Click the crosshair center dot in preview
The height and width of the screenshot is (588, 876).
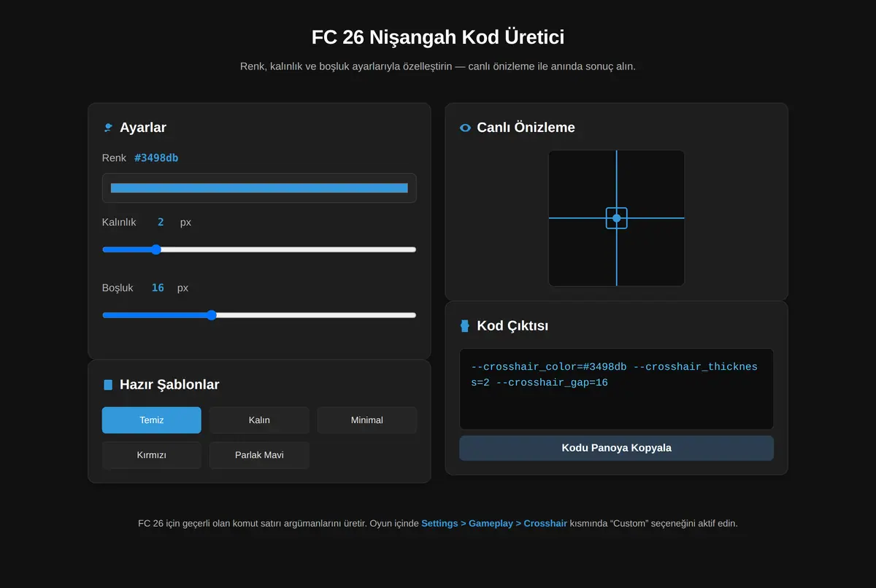[616, 218]
